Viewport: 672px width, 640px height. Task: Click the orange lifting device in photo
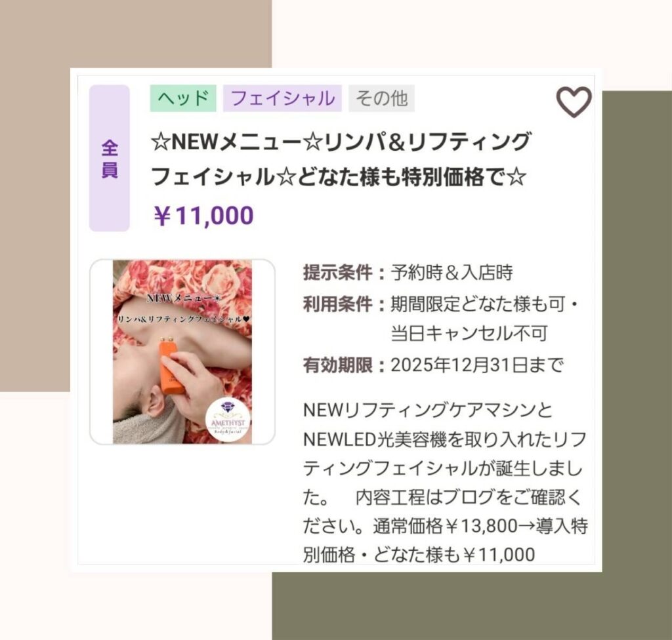coord(171,367)
